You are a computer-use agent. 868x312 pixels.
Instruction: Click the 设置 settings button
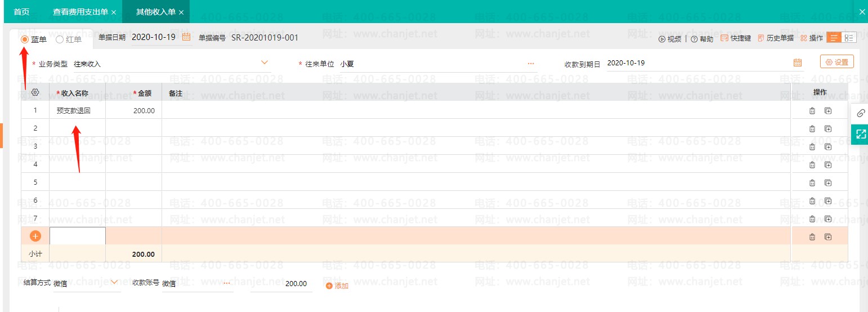(x=837, y=62)
